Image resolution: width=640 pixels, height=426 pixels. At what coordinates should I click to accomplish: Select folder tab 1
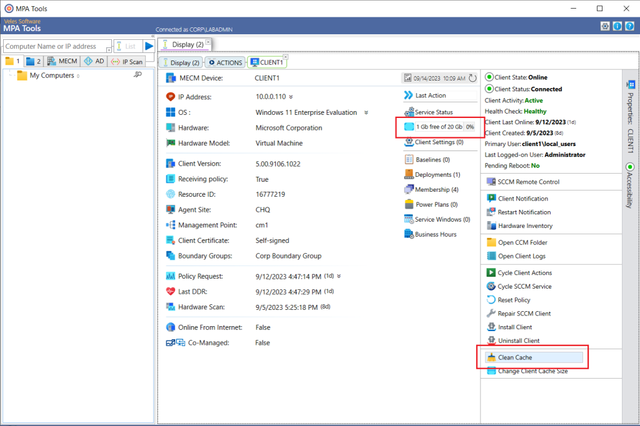[13, 61]
